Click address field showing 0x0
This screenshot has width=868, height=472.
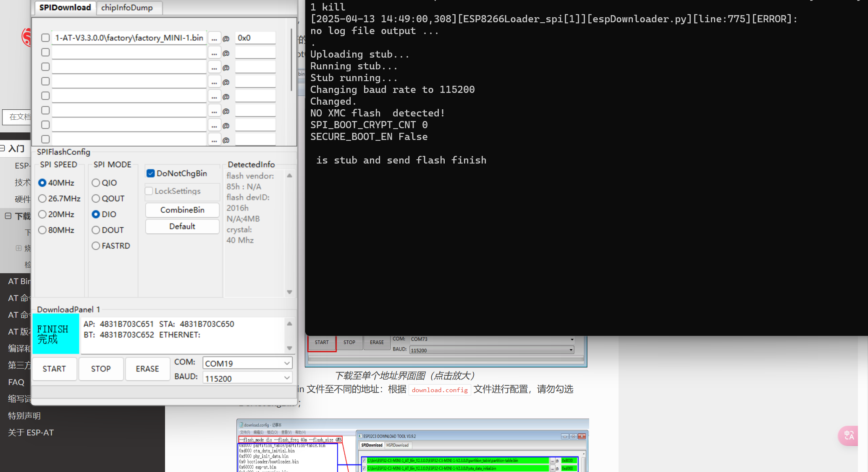(x=255, y=38)
